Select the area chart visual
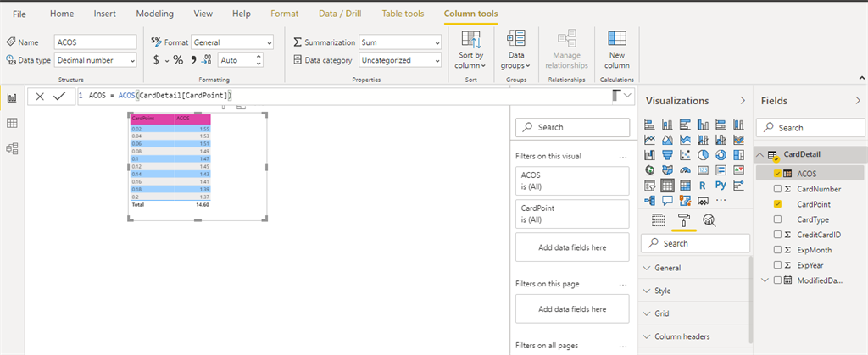This screenshot has height=355, width=868. [668, 140]
